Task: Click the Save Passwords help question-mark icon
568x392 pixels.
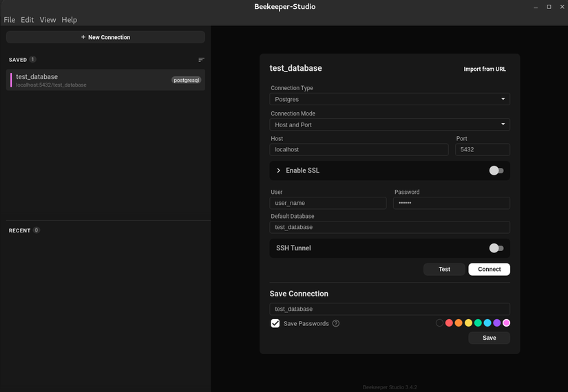Action: point(336,324)
